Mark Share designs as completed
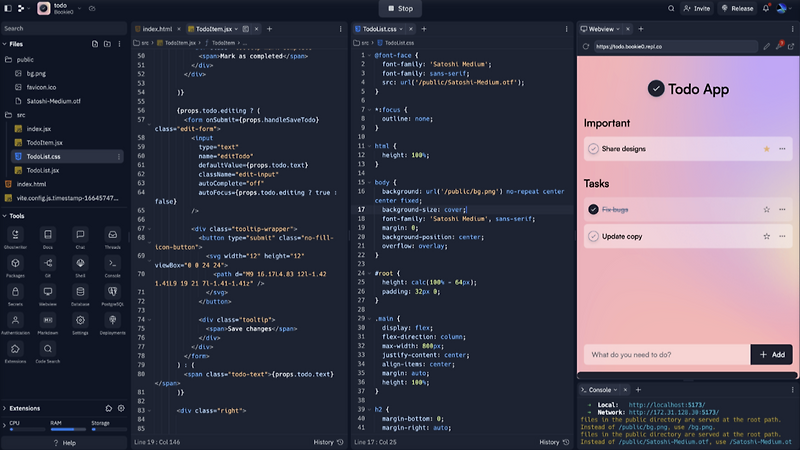 point(593,148)
